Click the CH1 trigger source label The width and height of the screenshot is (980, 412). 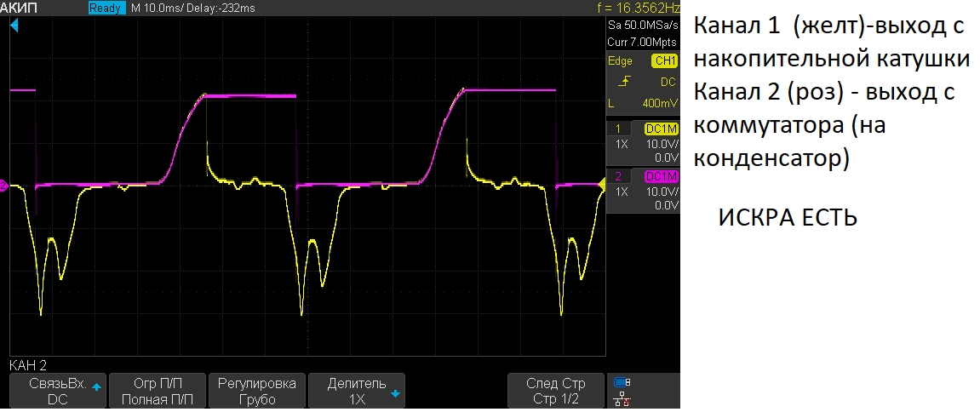coord(663,61)
